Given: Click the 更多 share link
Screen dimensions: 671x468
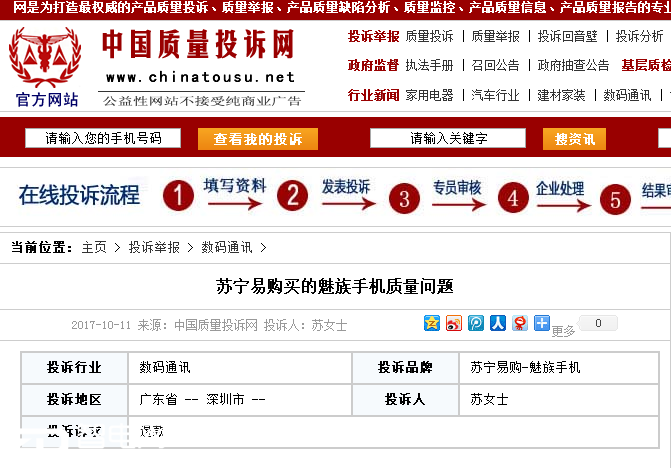Looking at the screenshot, I should (x=563, y=331).
